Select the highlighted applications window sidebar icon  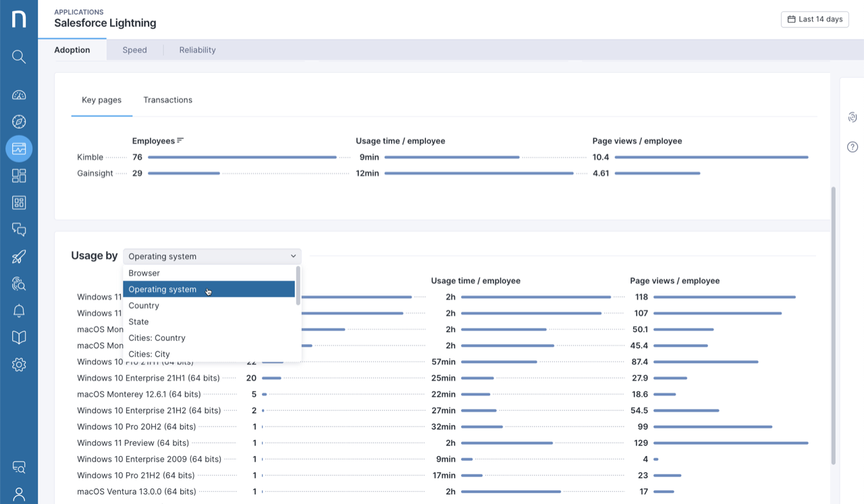click(19, 148)
